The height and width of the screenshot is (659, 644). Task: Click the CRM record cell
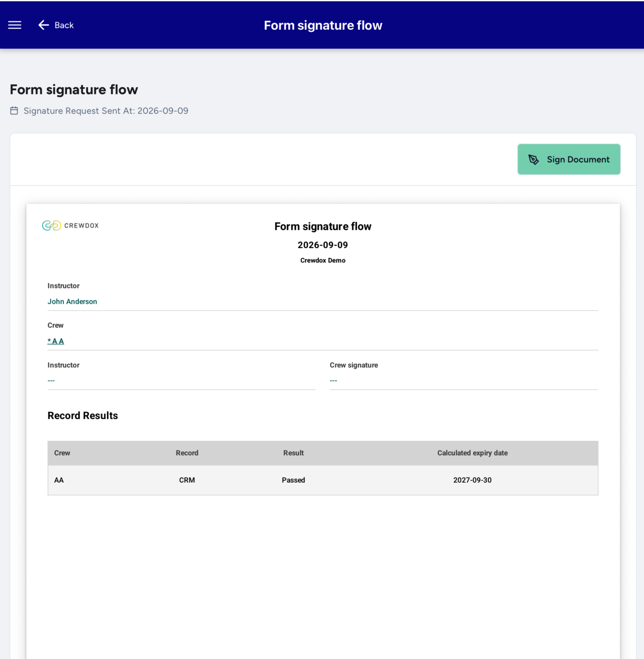click(x=187, y=480)
